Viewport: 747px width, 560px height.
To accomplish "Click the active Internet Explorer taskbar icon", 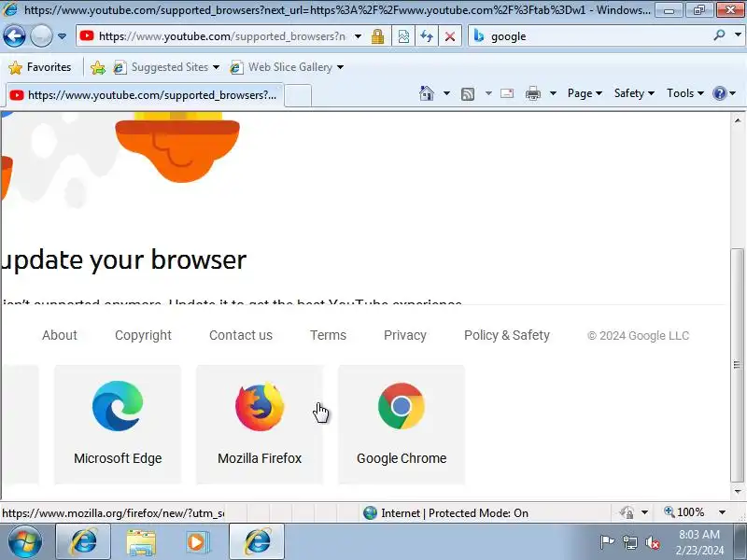I will click(258, 542).
